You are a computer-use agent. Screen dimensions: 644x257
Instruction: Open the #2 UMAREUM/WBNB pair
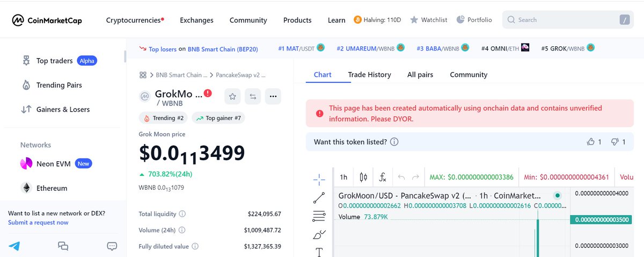(x=370, y=48)
